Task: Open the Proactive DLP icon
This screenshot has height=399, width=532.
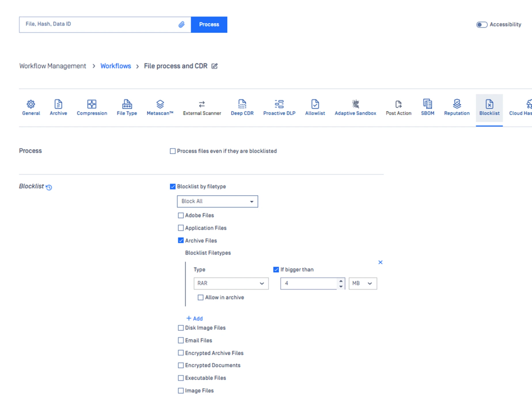Action: [x=279, y=104]
